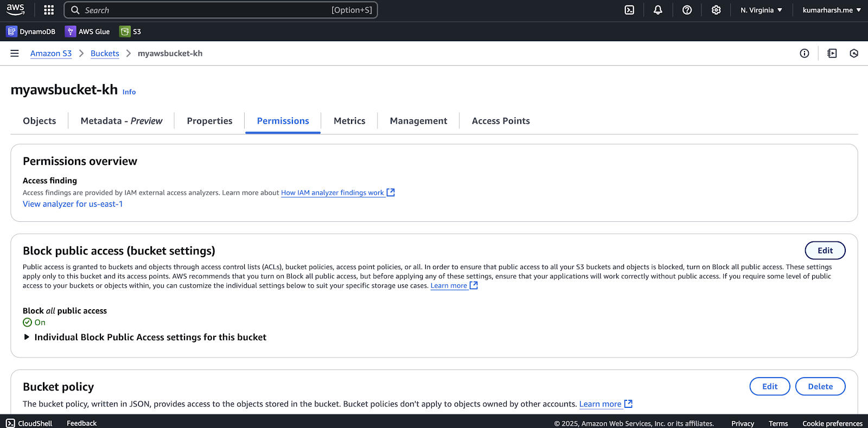Delete the Bucket policy
868x428 pixels.
[x=820, y=386]
